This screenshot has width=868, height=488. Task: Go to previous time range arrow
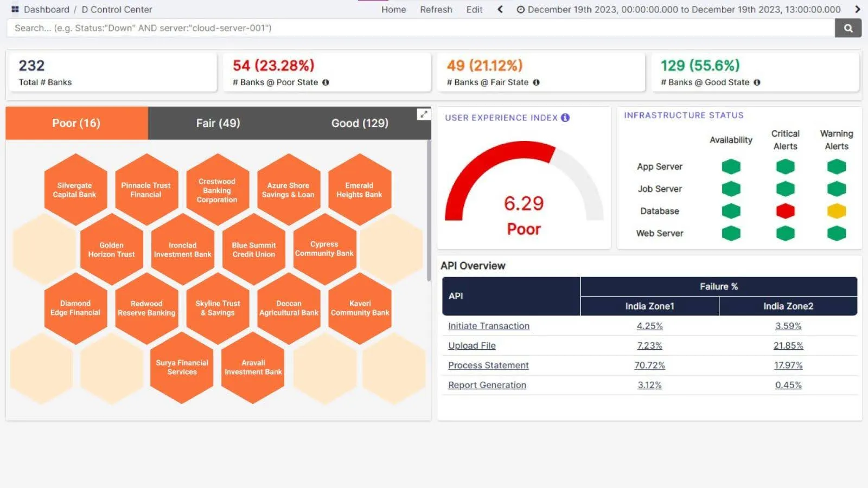click(500, 9)
